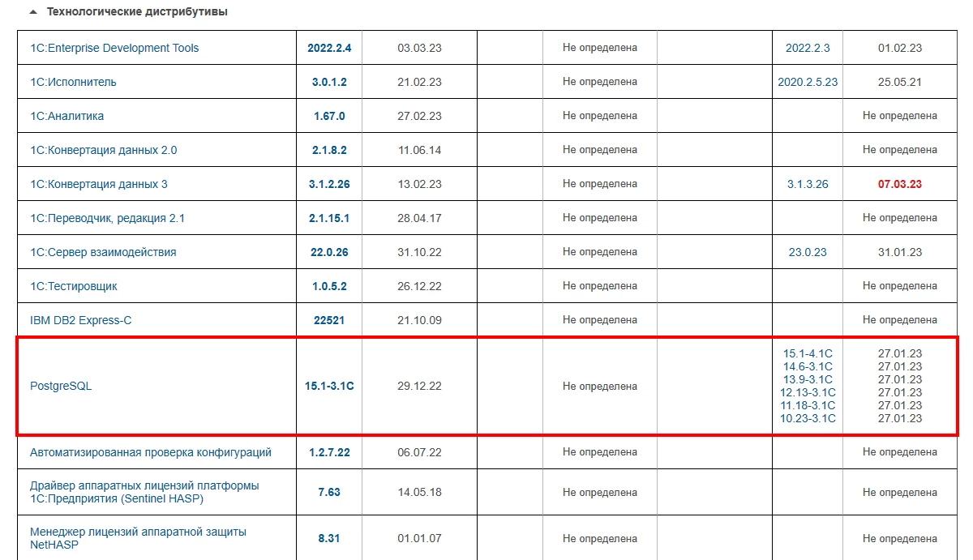Collapse the Технологические дистрибутивы section
The image size is (973, 560).
point(32,13)
